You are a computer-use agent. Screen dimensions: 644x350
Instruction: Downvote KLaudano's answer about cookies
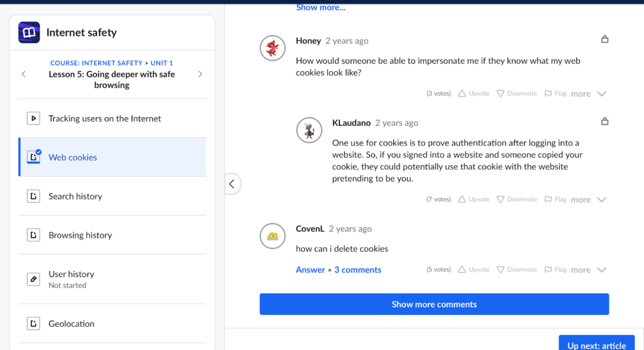coord(516,200)
